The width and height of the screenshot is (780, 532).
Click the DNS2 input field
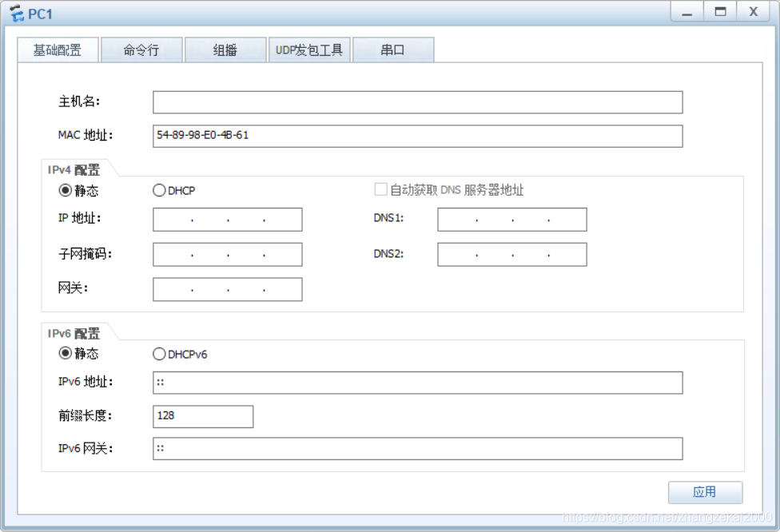(511, 254)
